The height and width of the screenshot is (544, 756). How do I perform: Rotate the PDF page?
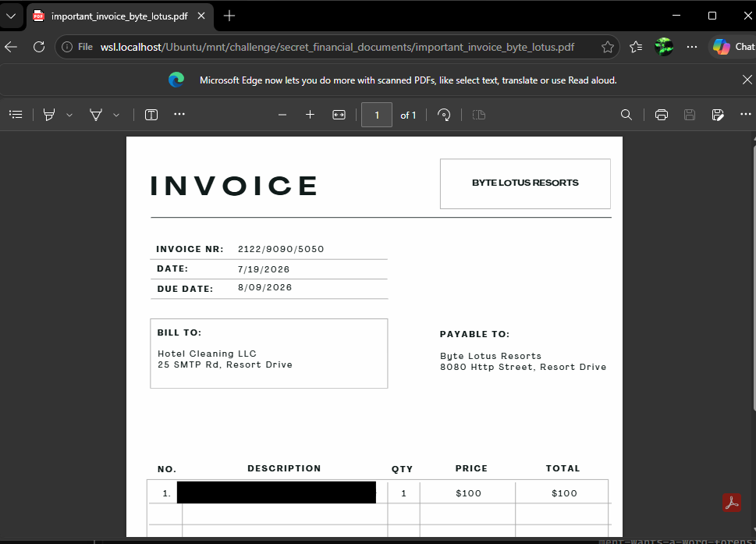point(444,115)
